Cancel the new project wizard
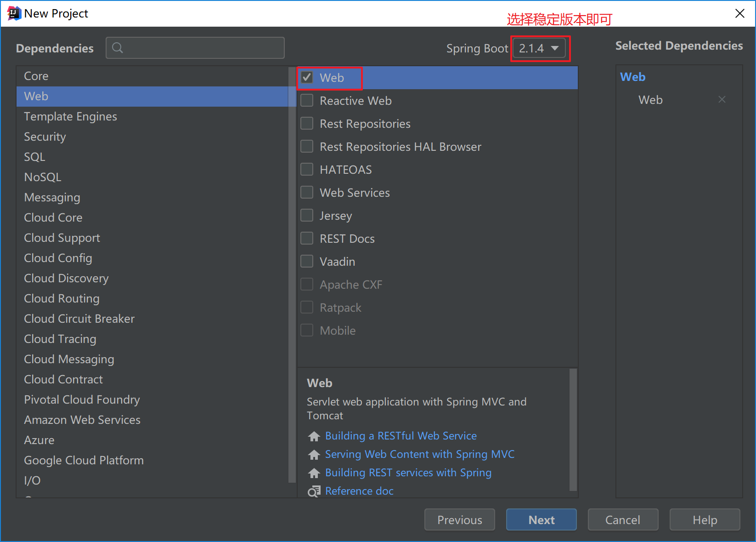Image resolution: width=756 pixels, height=542 pixels. [x=623, y=519]
